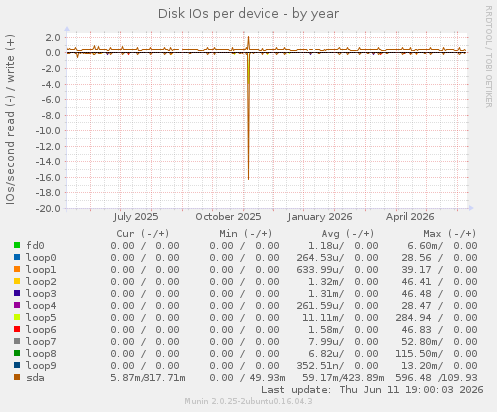497x412 pixels.
Task: Click the chart title 'Disk IOs per device - by year'
Action: (x=248, y=14)
